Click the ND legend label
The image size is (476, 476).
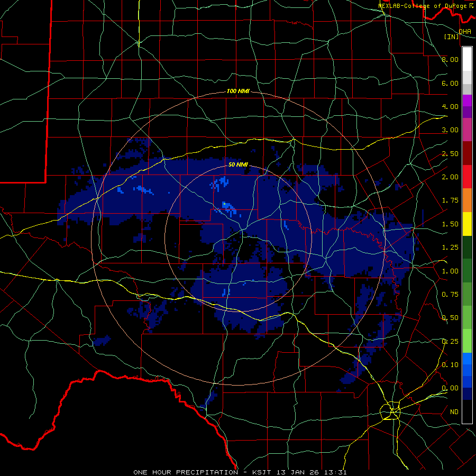(454, 412)
